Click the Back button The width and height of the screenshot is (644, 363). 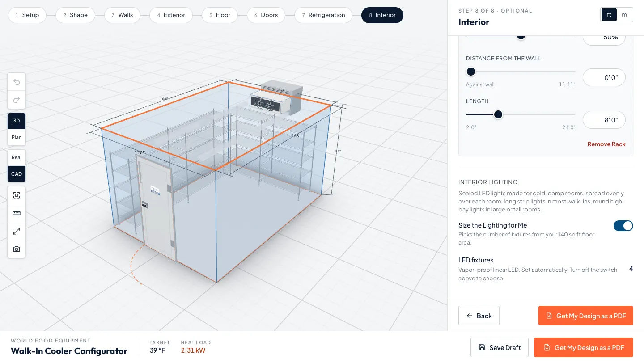point(479,316)
